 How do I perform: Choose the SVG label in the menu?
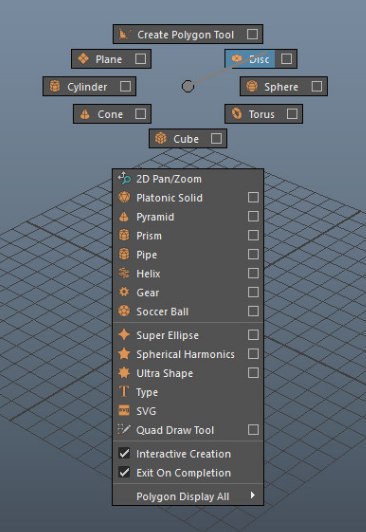coord(146,411)
